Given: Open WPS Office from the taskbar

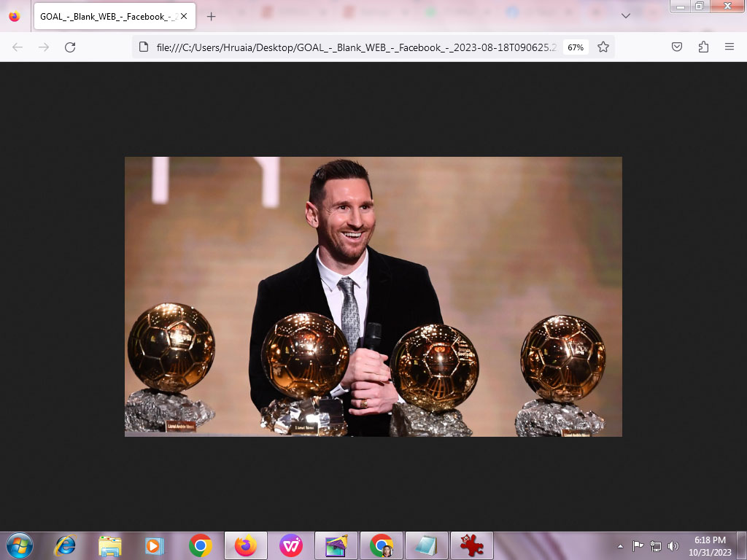Looking at the screenshot, I should [291, 545].
